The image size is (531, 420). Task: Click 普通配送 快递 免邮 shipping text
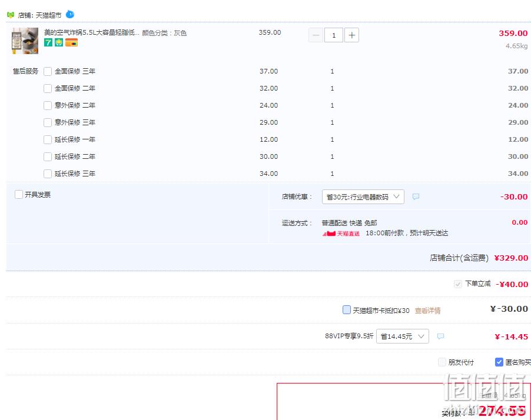click(x=350, y=223)
